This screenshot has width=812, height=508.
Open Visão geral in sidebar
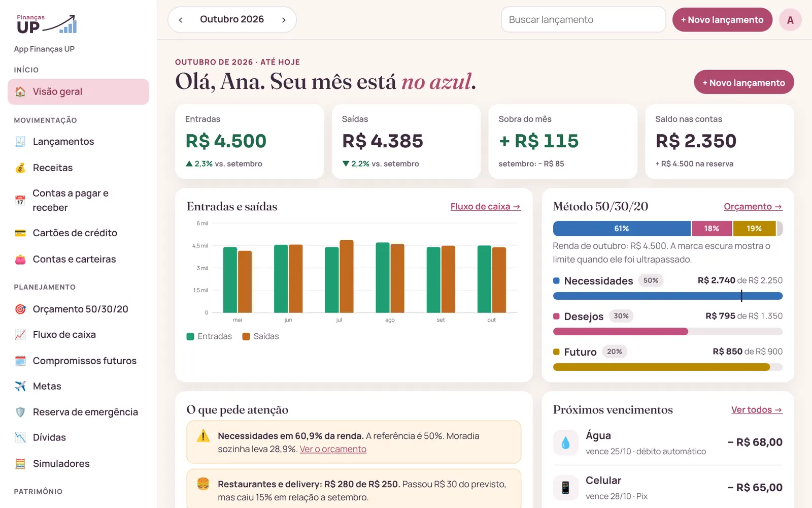78,91
